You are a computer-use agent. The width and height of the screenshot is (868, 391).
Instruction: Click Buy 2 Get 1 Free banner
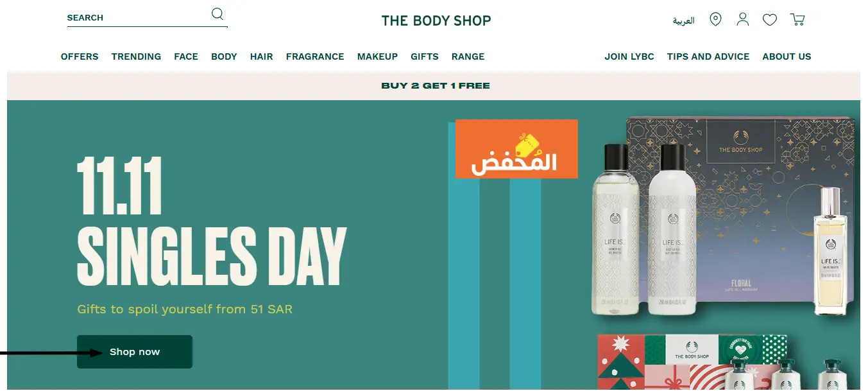point(436,85)
